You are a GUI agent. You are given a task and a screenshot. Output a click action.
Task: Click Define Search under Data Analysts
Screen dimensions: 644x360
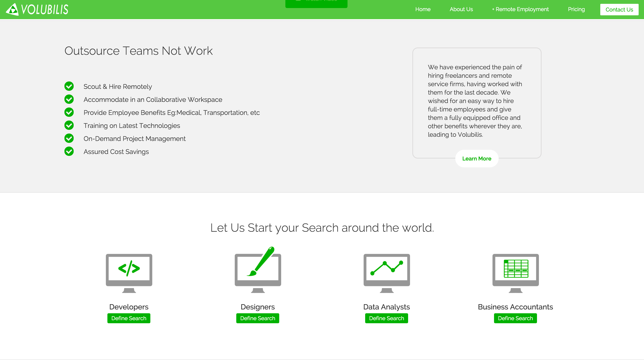[x=386, y=318]
